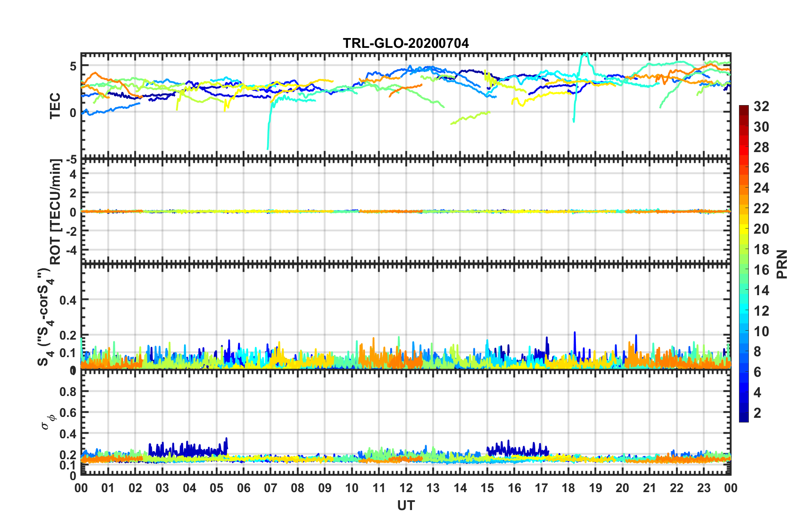Click PRN colorbar tick label 8
812x528 pixels.
tap(757, 352)
